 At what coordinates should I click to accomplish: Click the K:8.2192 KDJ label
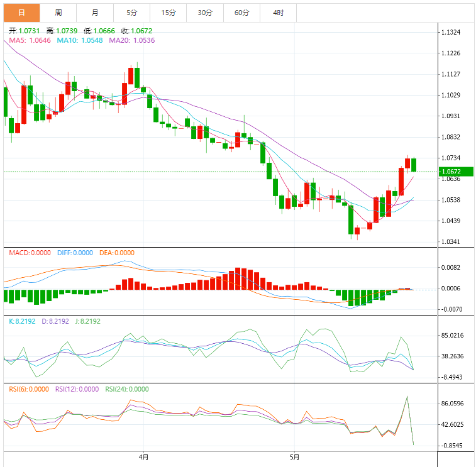pos(22,321)
